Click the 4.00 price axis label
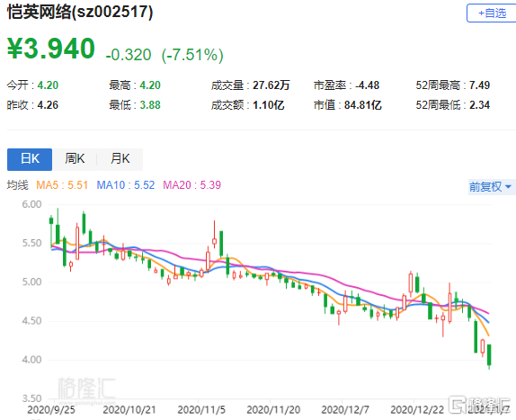 click(32, 360)
